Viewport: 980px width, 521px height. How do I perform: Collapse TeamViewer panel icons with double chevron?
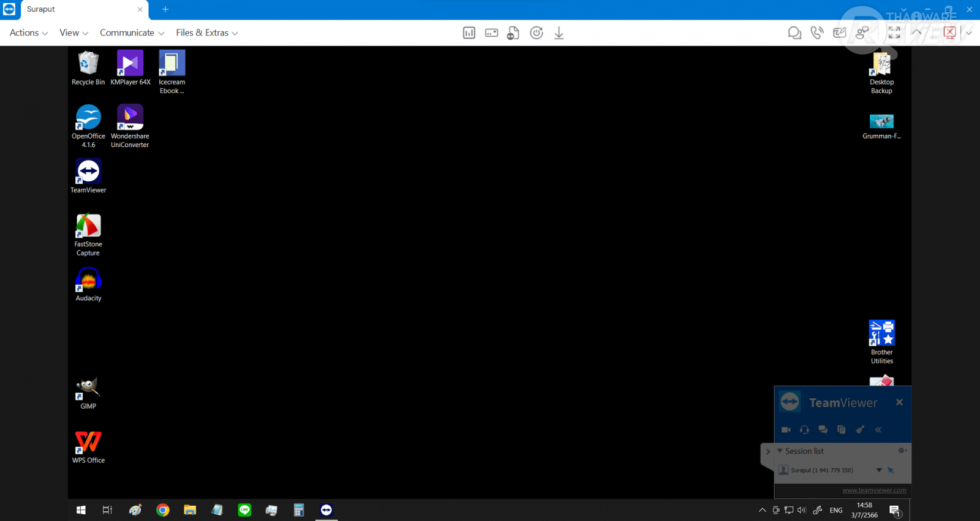pos(878,430)
